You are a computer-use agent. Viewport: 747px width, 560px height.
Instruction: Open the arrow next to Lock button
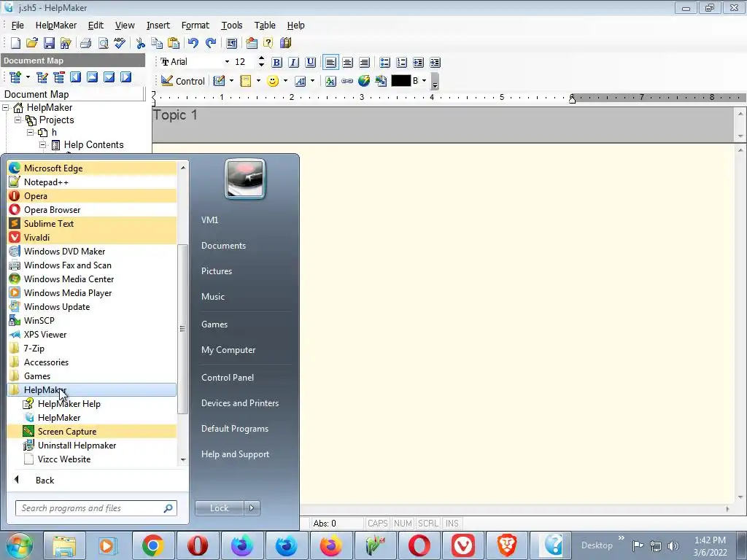point(252,508)
